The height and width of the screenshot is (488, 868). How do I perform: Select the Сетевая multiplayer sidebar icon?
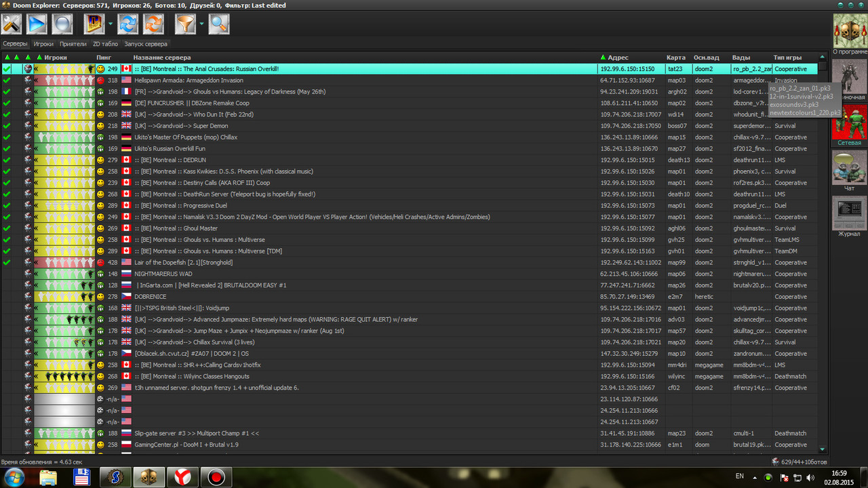point(850,125)
